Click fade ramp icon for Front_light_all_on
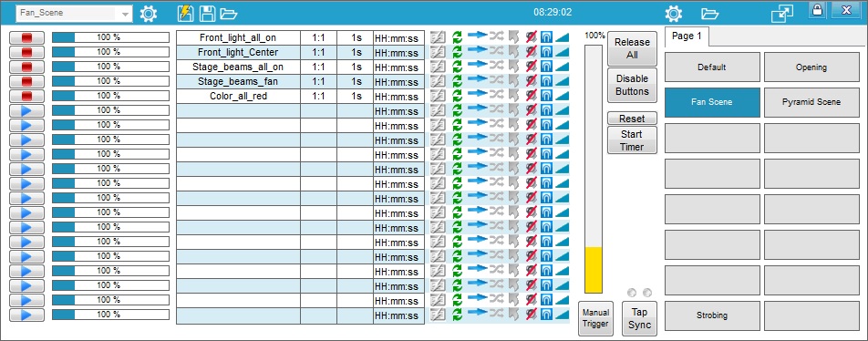The image size is (868, 341). (562, 37)
